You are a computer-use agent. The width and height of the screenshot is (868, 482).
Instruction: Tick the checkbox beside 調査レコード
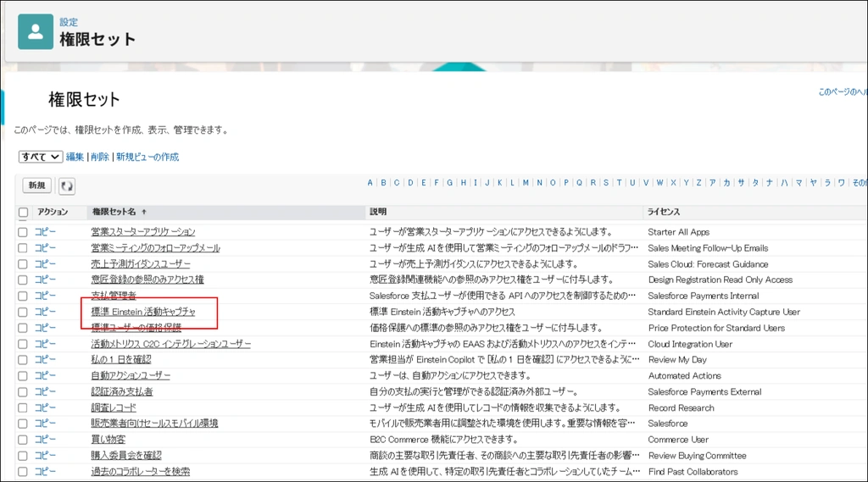click(23, 407)
